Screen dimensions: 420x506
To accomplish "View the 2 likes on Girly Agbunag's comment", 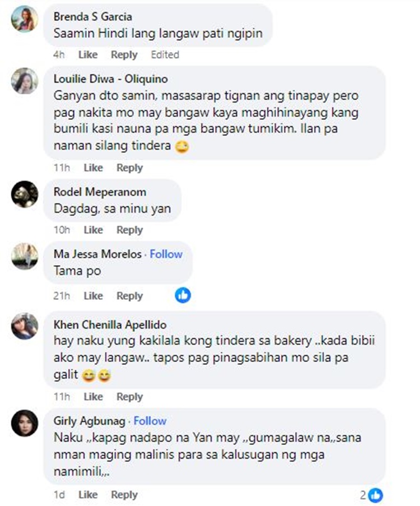I will (x=371, y=495).
